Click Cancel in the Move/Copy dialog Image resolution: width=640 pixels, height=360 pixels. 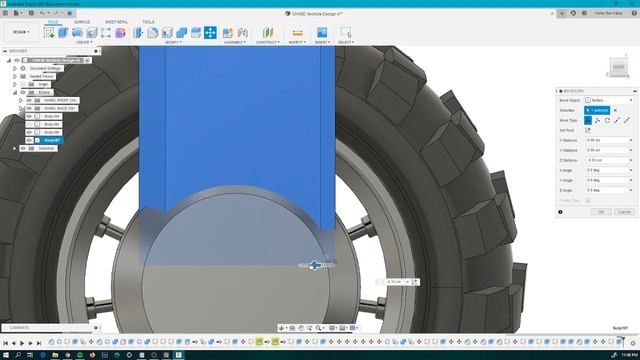click(x=624, y=212)
